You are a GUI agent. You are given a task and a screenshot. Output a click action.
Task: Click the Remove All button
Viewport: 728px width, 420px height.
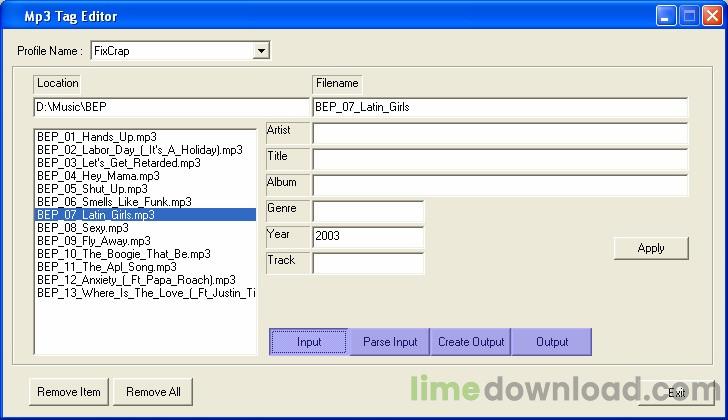tap(153, 392)
